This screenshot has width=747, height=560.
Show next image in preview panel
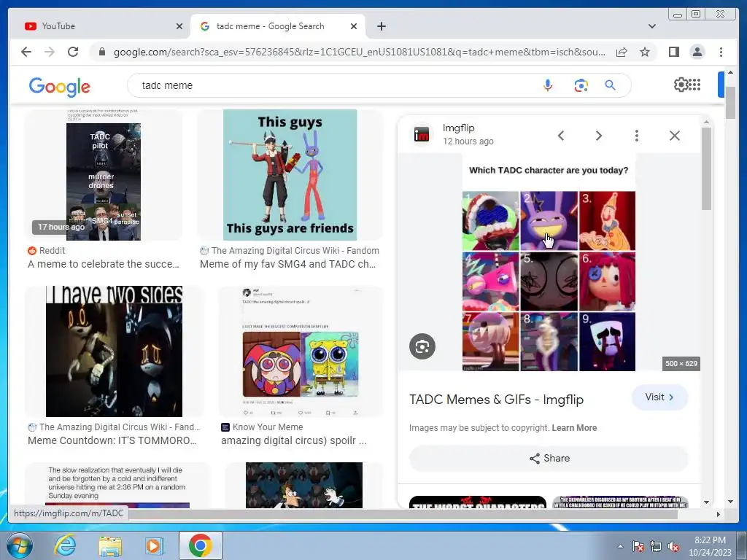[x=599, y=136]
